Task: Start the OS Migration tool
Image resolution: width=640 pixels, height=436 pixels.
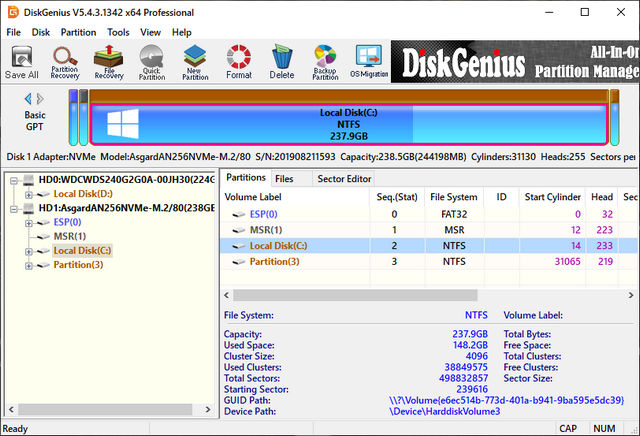Action: point(370,61)
